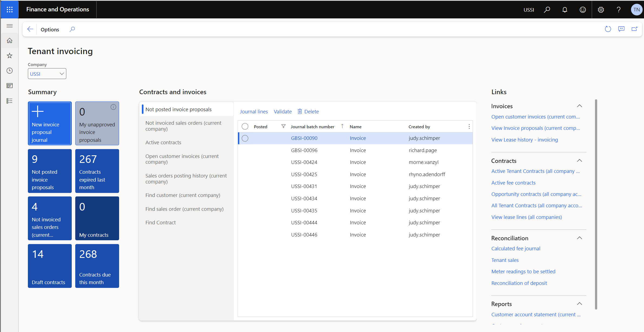Open the filter icon on the Posted column
Viewport: 644px width, 332px height.
point(283,126)
